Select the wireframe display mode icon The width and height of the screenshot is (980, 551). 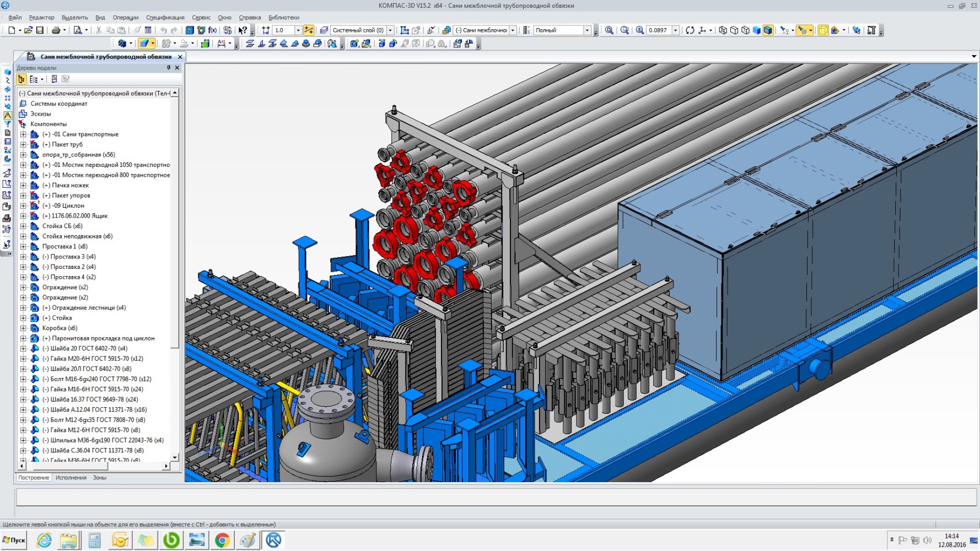[x=723, y=30]
